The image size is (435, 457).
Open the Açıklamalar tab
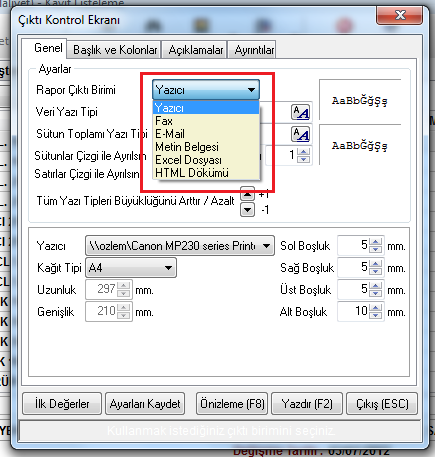click(x=195, y=50)
